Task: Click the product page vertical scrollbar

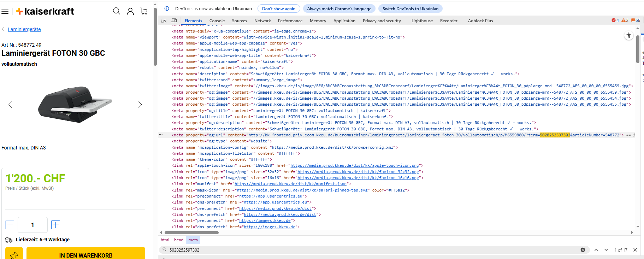Action: (155, 37)
